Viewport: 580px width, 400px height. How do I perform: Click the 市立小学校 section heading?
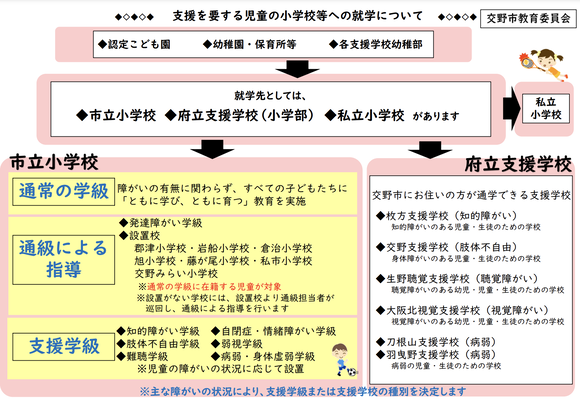point(54,163)
